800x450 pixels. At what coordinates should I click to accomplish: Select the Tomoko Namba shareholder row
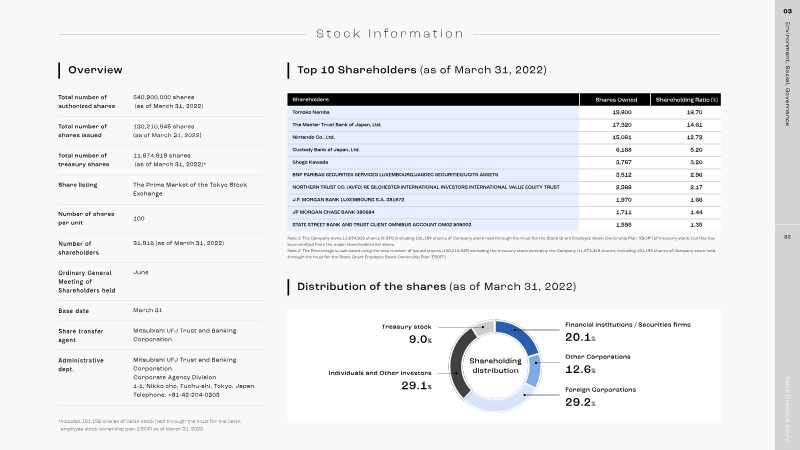[504, 112]
